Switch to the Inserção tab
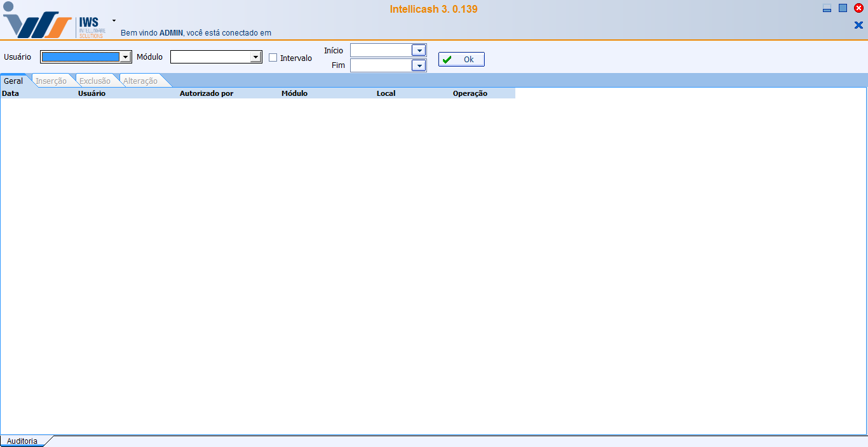 (x=51, y=81)
